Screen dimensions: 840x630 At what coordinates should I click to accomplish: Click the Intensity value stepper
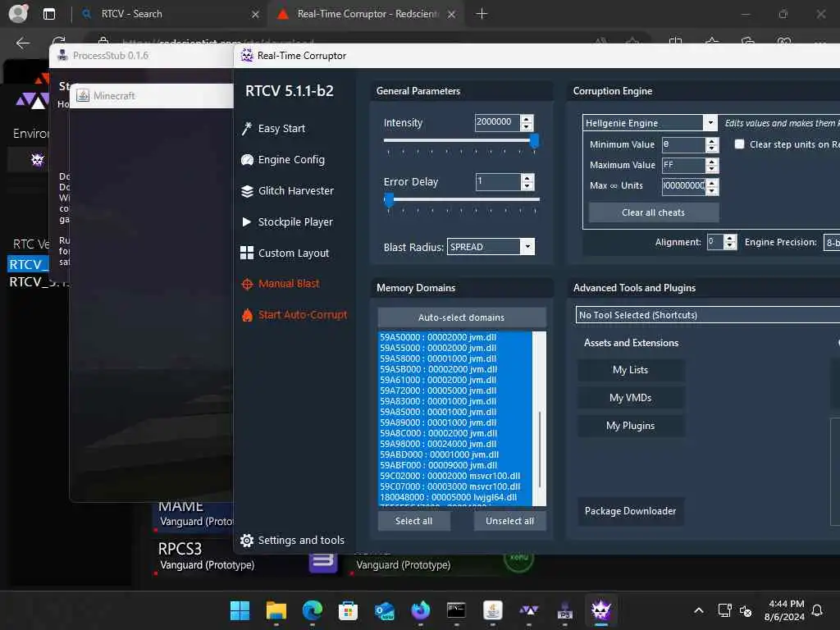click(x=527, y=123)
